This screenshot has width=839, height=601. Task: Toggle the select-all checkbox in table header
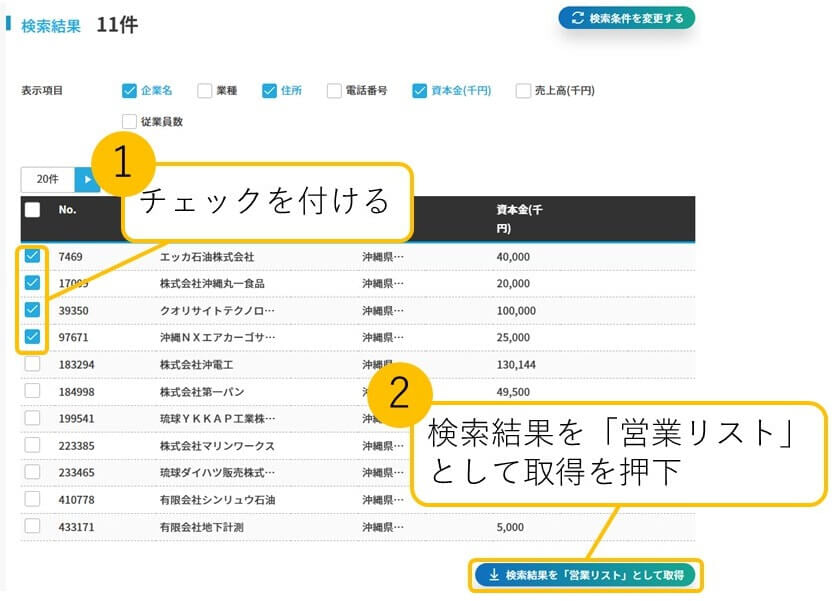pyautogui.click(x=33, y=210)
